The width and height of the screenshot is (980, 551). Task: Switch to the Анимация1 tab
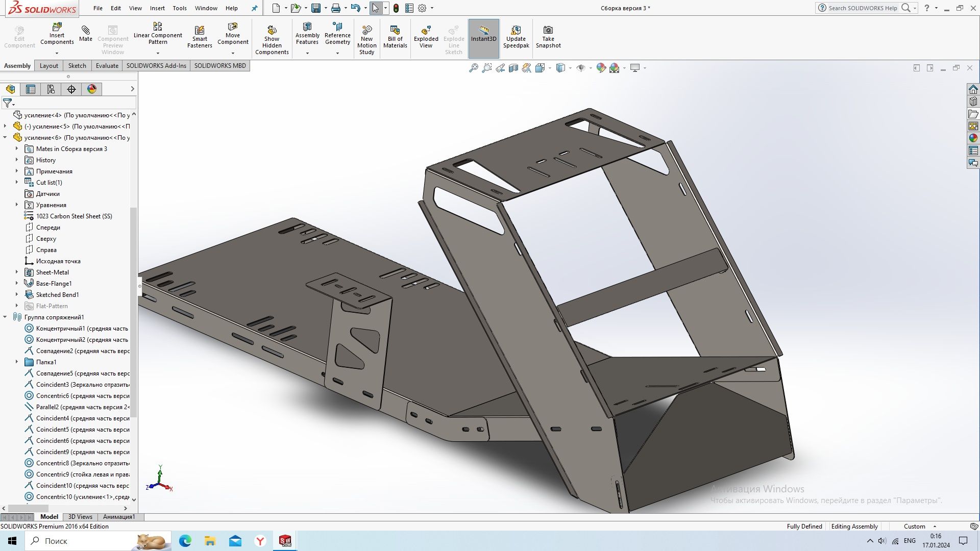pos(118,517)
